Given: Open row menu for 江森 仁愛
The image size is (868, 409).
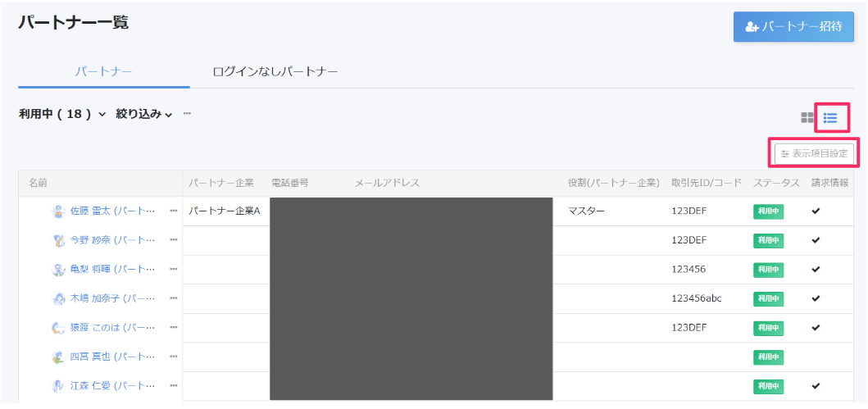Looking at the screenshot, I should 174,386.
